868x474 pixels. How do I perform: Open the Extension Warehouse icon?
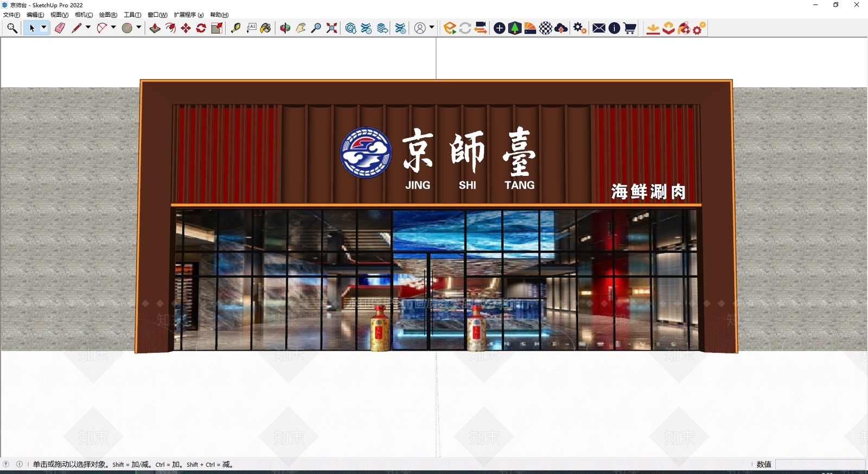pyautogui.click(x=367, y=28)
